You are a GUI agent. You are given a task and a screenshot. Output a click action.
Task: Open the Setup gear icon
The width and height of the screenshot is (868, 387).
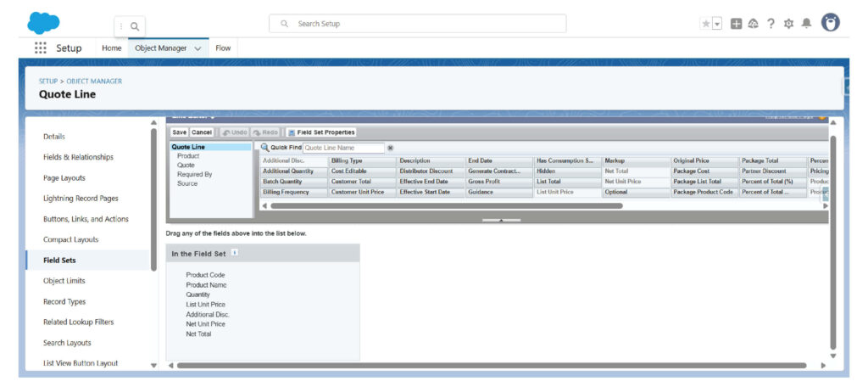pyautogui.click(x=789, y=24)
